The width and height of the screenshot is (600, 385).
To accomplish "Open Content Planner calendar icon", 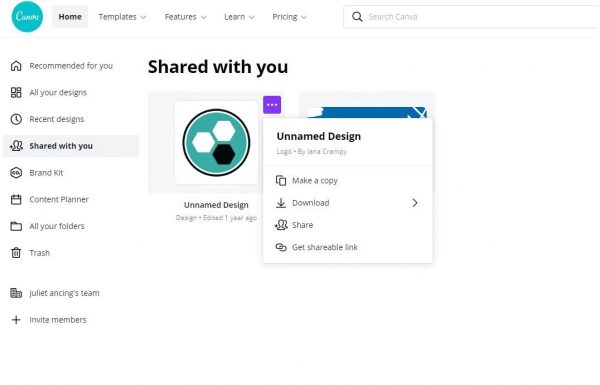I will (x=16, y=199).
